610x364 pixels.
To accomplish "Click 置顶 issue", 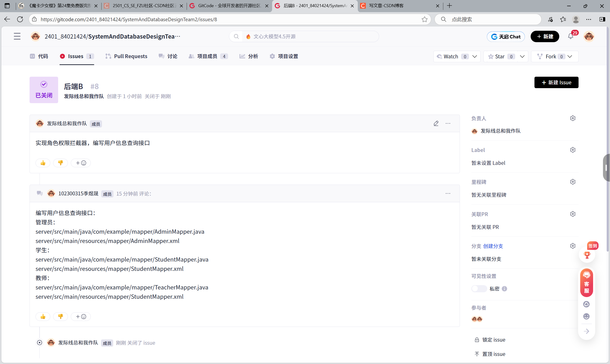I will click(x=490, y=354).
